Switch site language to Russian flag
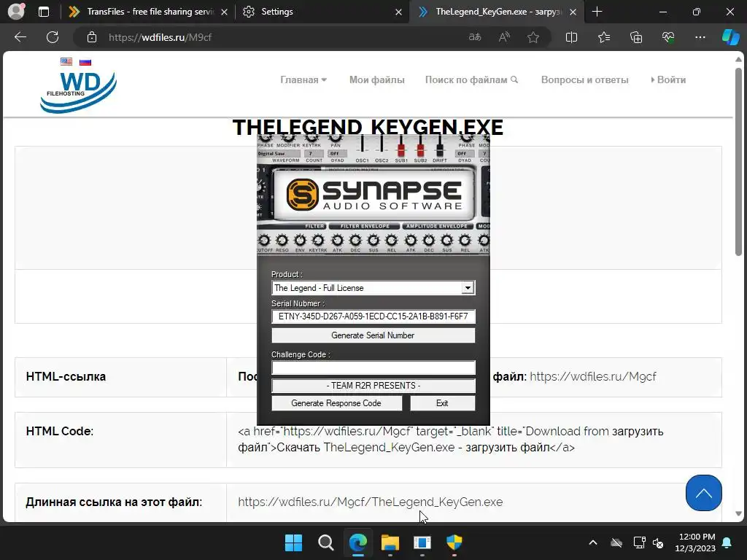 [x=85, y=62]
